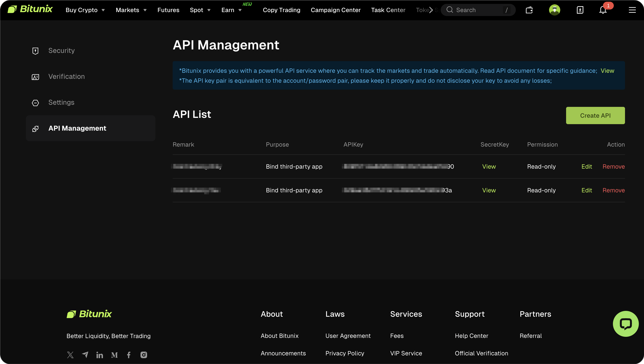
Task: Open the wallet icon in the top bar
Action: (529, 10)
